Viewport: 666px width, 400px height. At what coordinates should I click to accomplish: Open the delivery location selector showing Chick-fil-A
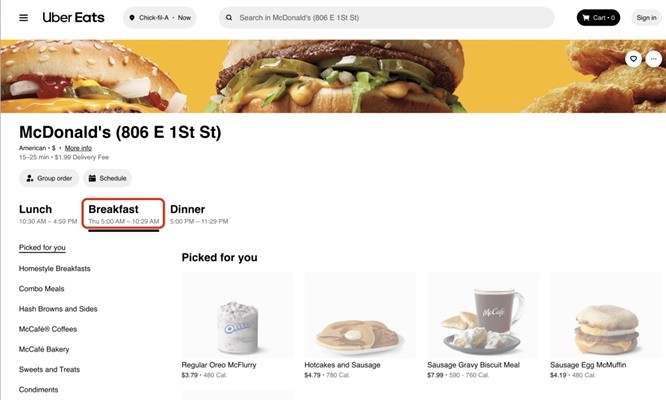pyautogui.click(x=160, y=18)
